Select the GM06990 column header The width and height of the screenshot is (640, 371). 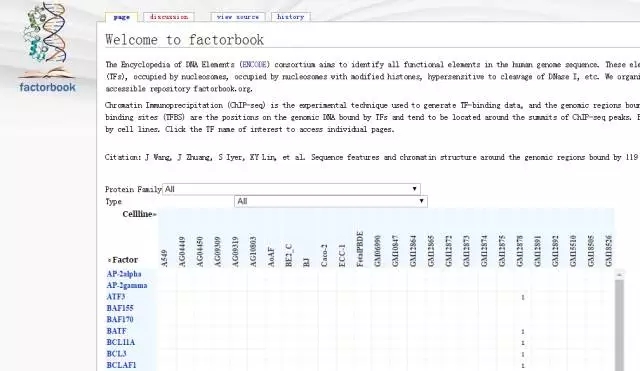(x=378, y=251)
